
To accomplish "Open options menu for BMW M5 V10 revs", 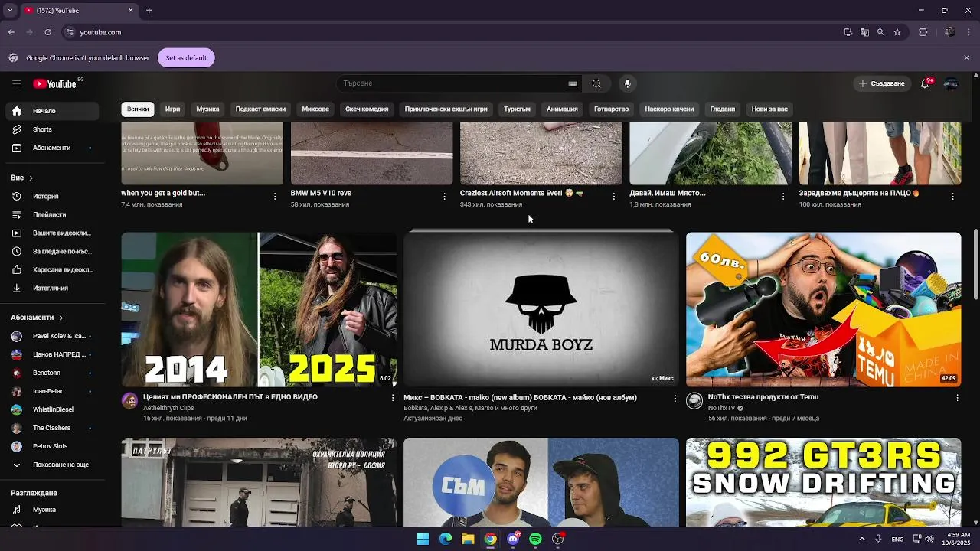I will 444,197.
